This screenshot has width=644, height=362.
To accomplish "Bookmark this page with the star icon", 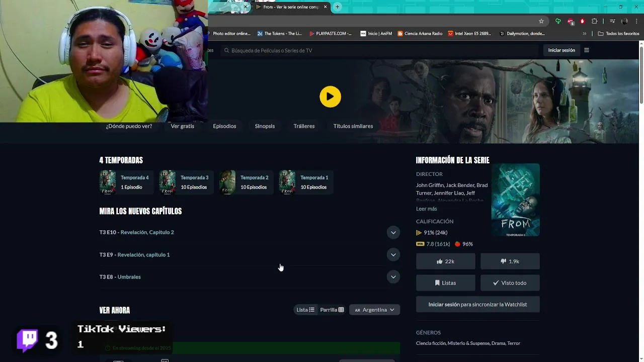I will pos(541,21).
